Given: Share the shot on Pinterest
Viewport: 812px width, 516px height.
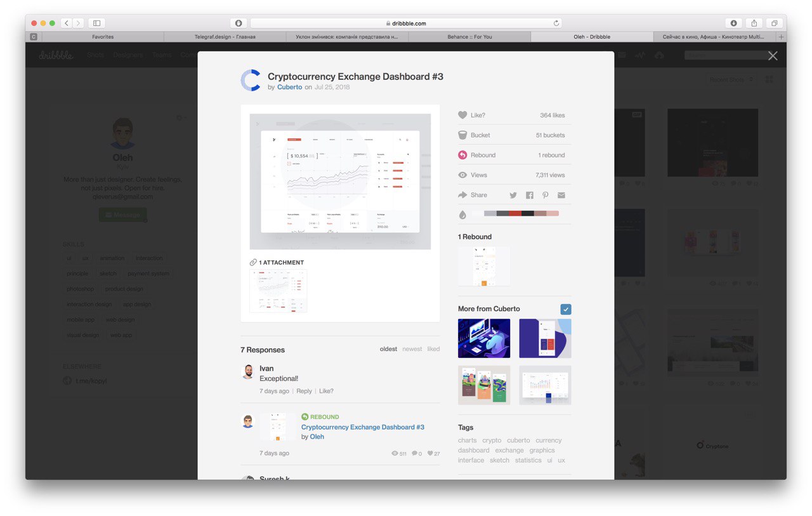Looking at the screenshot, I should [x=545, y=195].
